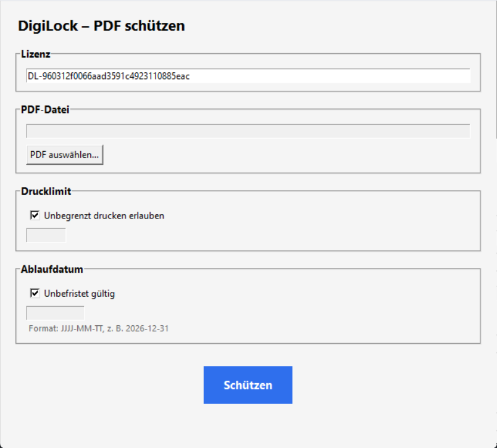The height and width of the screenshot is (448, 497).
Task: Click the 'DigiLock – PDF schützen' heading
Action: (x=101, y=26)
